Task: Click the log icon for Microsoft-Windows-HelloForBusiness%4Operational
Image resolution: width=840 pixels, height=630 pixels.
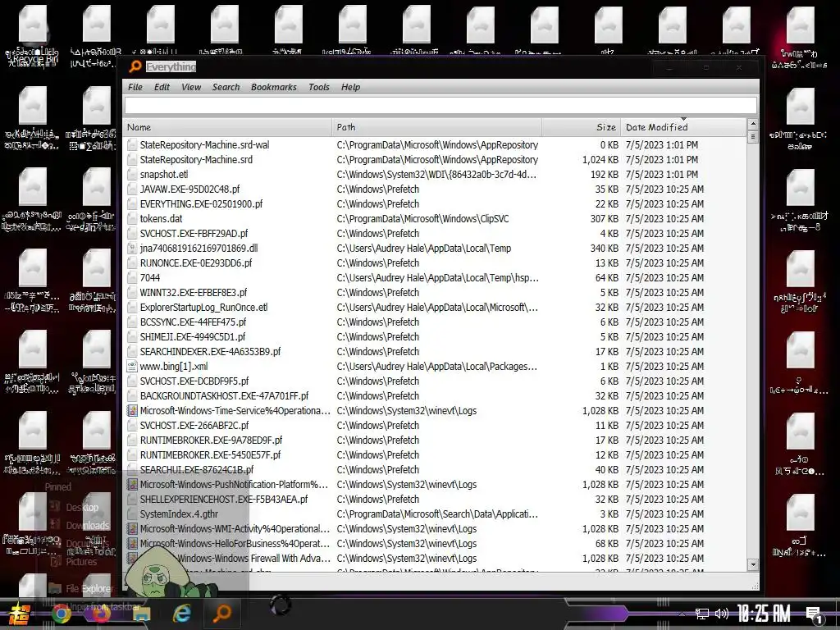Action: [x=132, y=544]
